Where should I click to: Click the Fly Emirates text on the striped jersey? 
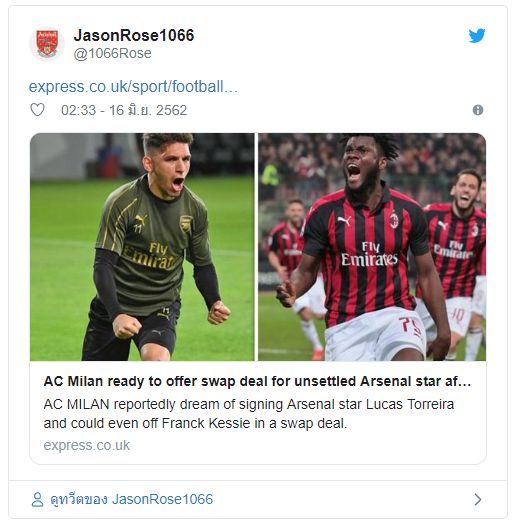369,254
